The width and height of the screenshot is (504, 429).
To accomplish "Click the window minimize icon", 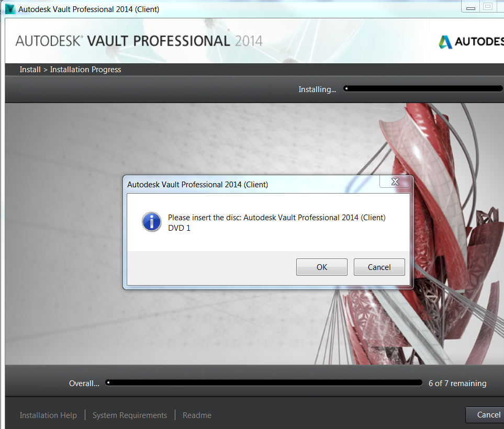I will coord(469,6).
